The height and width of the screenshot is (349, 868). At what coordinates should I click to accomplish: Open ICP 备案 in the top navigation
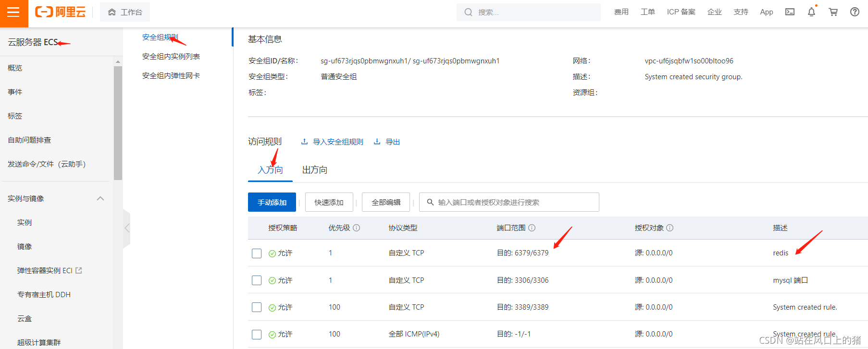(681, 12)
